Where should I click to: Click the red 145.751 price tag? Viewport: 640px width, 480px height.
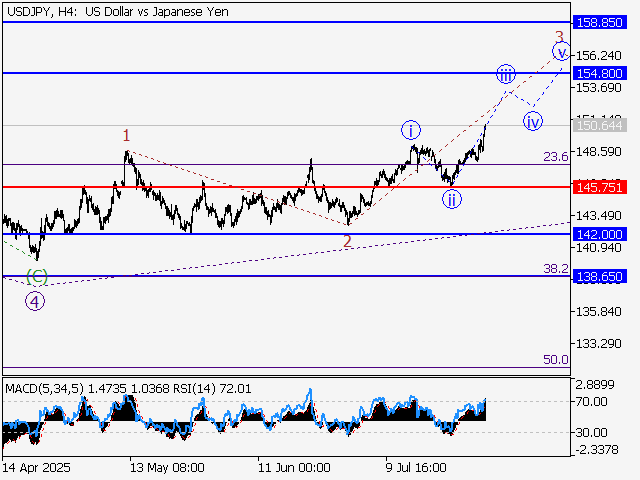pos(600,187)
